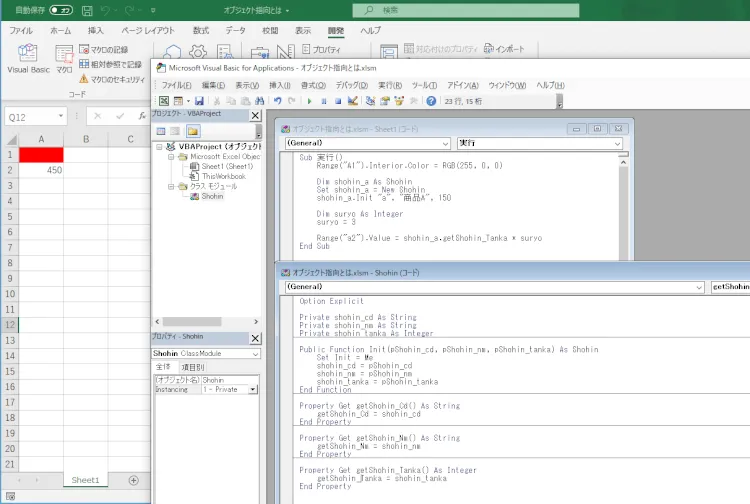This screenshot has height=504, width=750.
Task: Edit the (オブジェクト名) Shohin value field
Action: 230,380
